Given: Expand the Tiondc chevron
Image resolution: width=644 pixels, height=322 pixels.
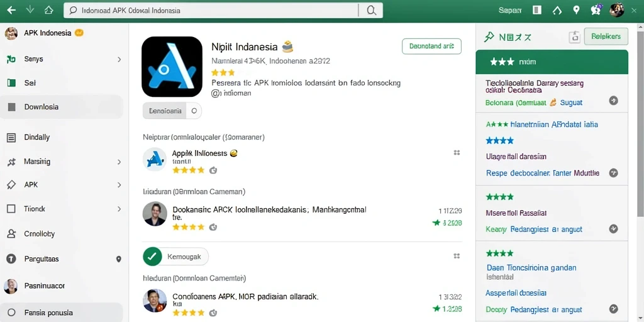Looking at the screenshot, I should (119, 209).
